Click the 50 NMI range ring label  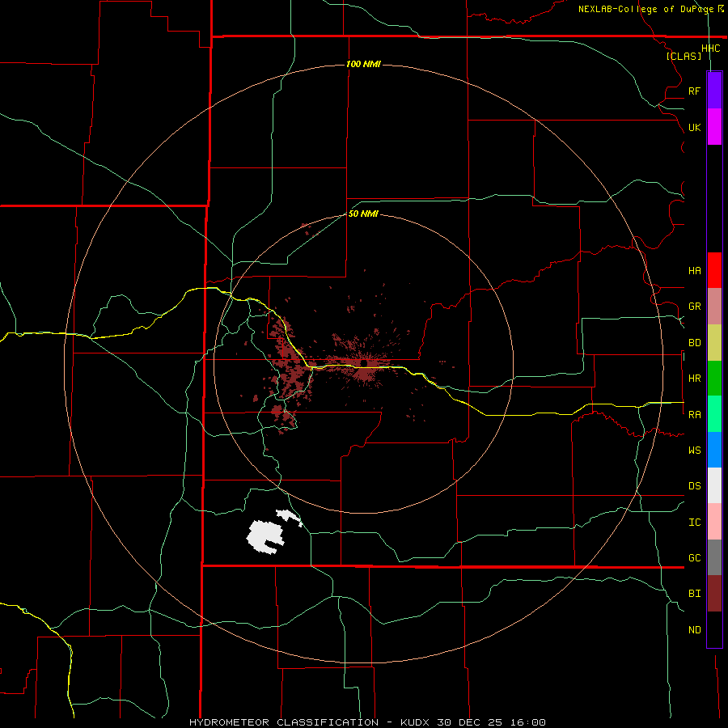[363, 214]
